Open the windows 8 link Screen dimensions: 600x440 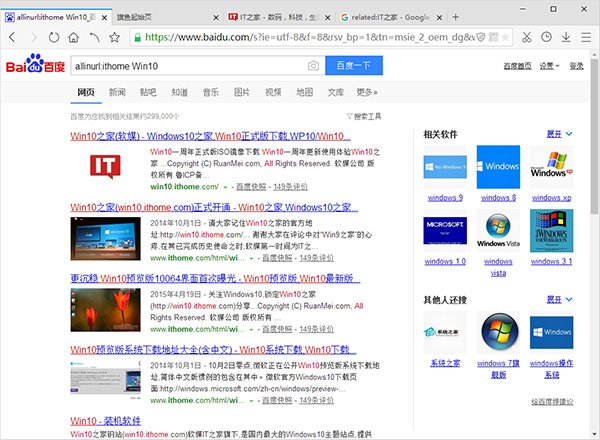pos(497,198)
